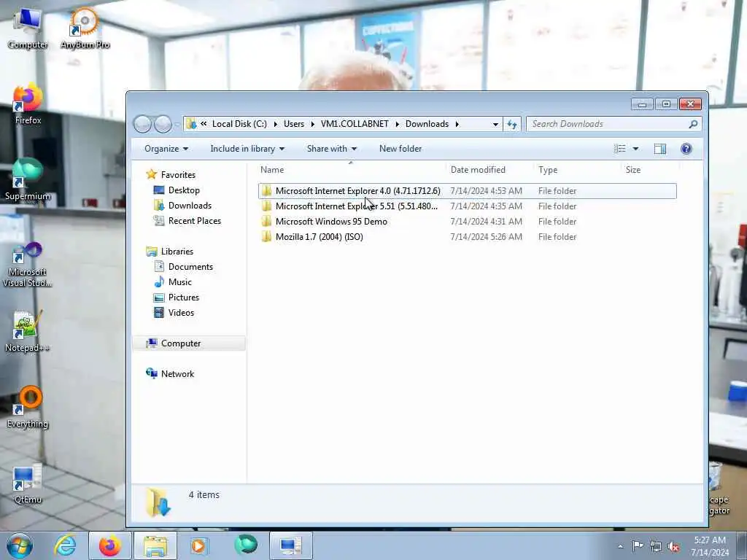Click the network tray icon
Image resolution: width=747 pixels, height=560 pixels.
(656, 546)
